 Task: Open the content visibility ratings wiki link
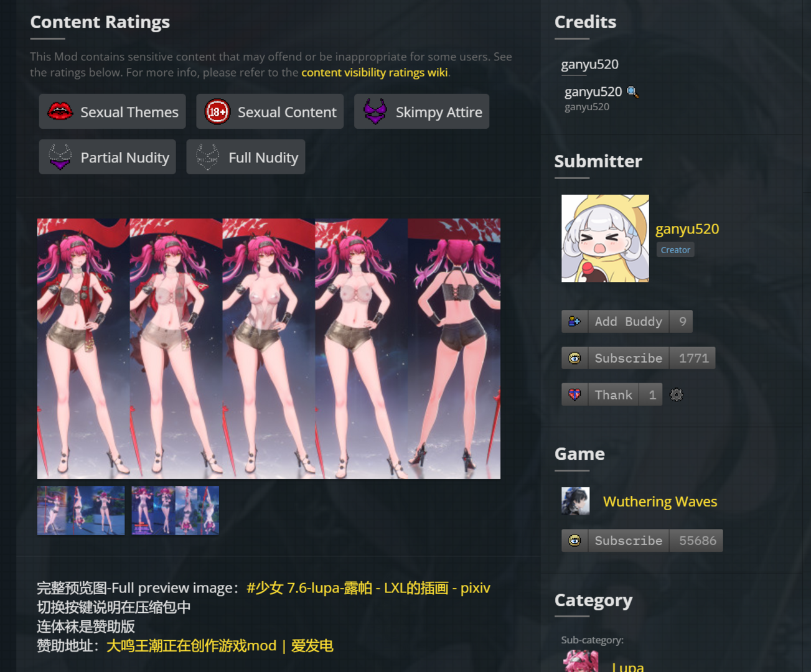pyautogui.click(x=375, y=72)
